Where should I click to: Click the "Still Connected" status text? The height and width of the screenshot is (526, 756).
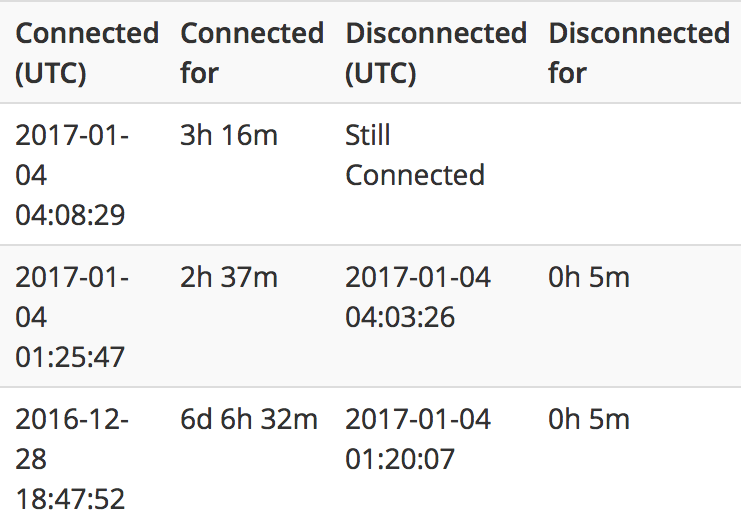point(414,155)
